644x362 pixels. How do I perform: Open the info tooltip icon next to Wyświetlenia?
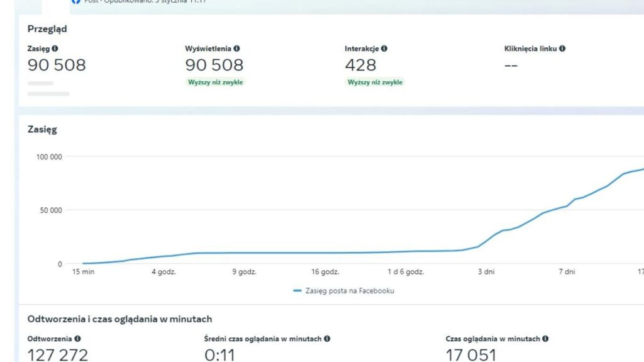(236, 48)
